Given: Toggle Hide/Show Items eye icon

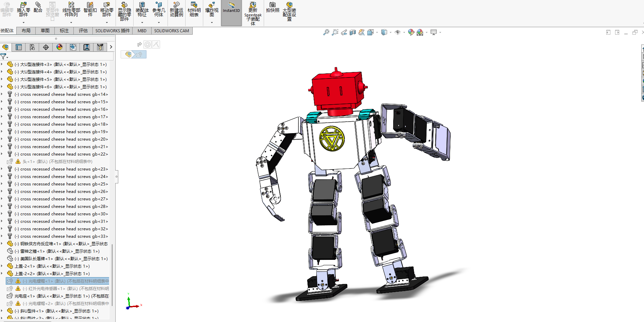Looking at the screenshot, I should click(x=398, y=32).
